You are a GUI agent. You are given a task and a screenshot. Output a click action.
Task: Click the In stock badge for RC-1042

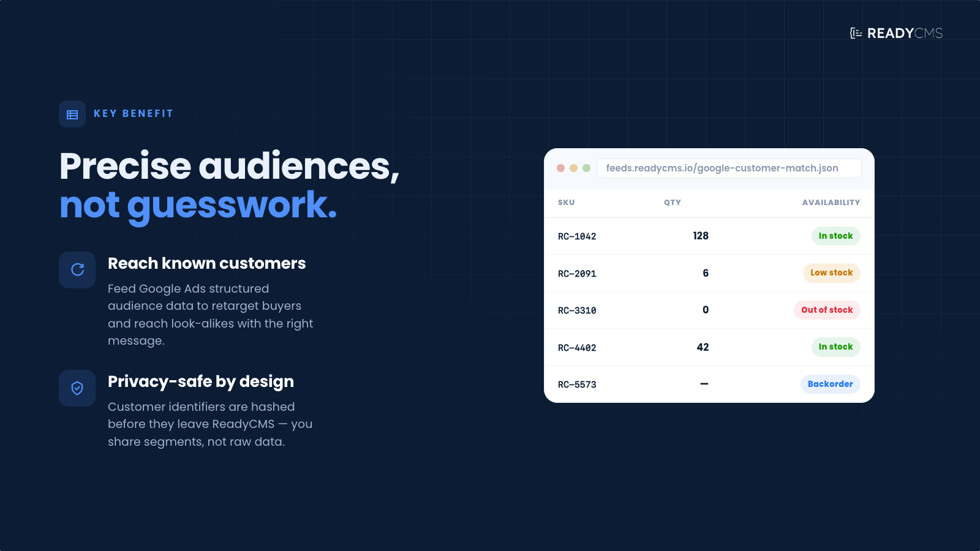[836, 236]
